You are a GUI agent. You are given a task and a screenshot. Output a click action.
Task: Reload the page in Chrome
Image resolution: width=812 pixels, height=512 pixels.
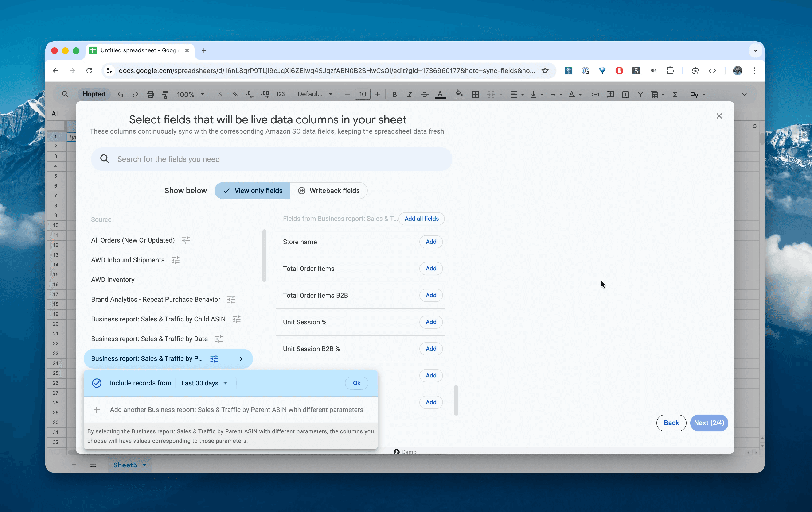(89, 71)
